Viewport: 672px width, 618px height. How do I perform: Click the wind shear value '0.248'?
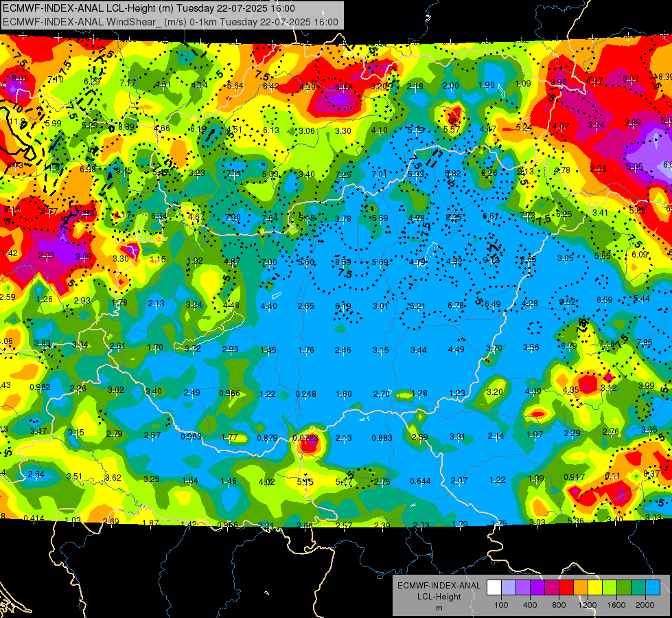305,393
